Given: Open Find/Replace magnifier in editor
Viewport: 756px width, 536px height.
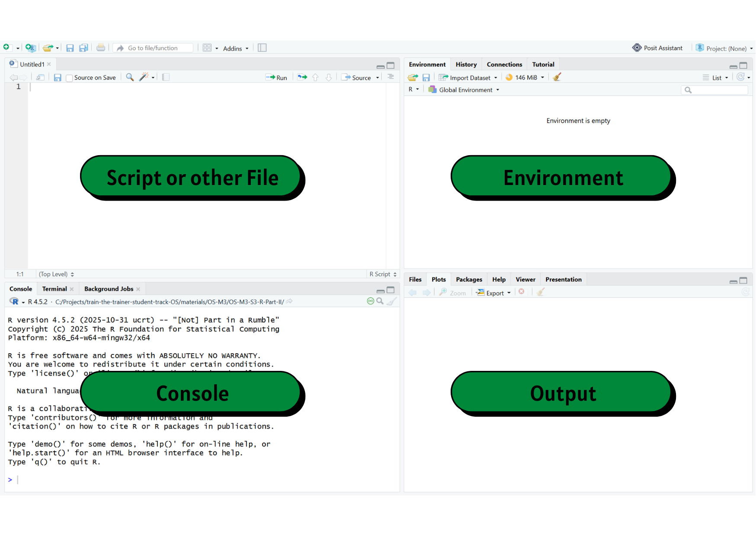Looking at the screenshot, I should [130, 77].
